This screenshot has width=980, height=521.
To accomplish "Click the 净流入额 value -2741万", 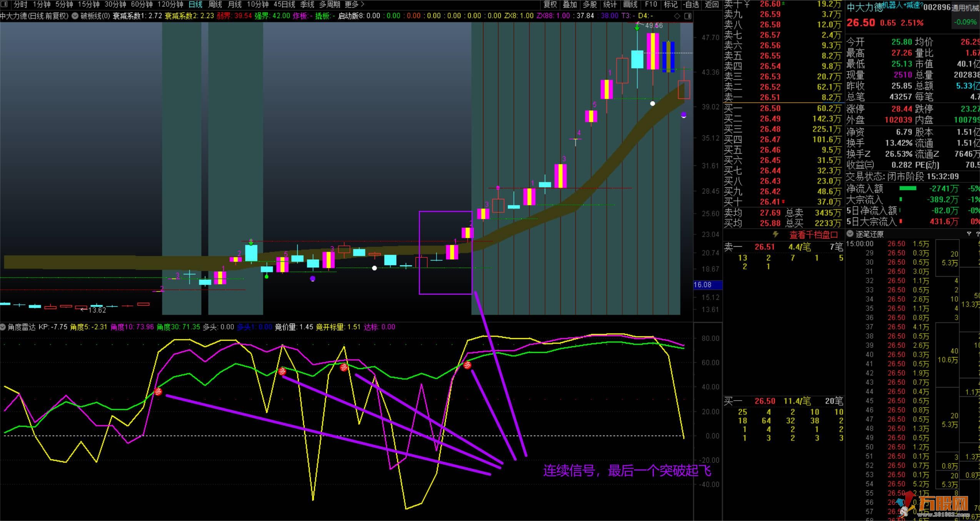I will pos(943,189).
